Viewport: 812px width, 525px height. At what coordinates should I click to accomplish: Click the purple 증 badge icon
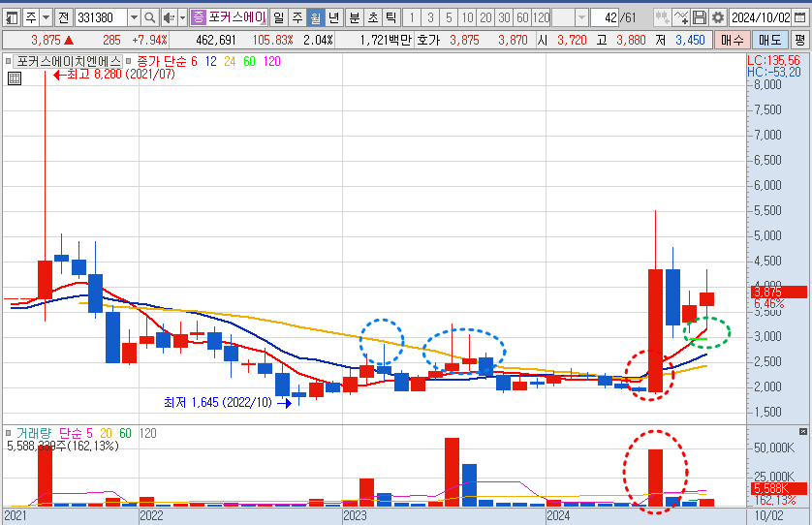pyautogui.click(x=198, y=17)
